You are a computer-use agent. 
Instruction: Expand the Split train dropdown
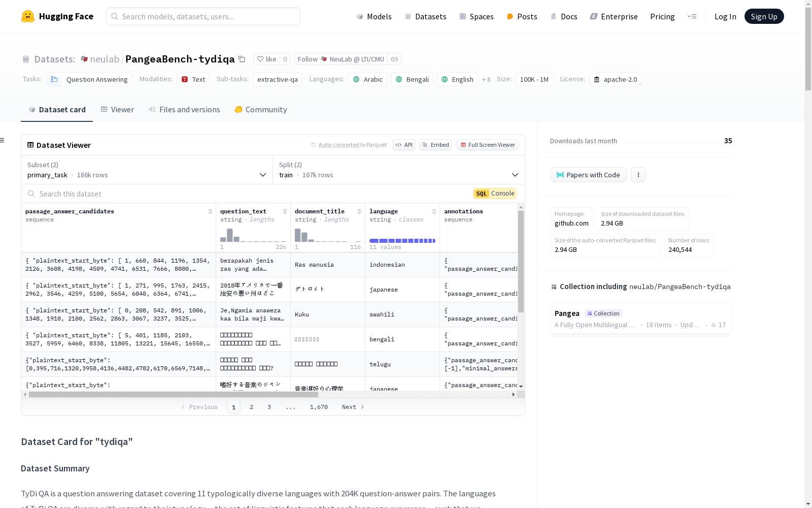pyautogui.click(x=399, y=170)
